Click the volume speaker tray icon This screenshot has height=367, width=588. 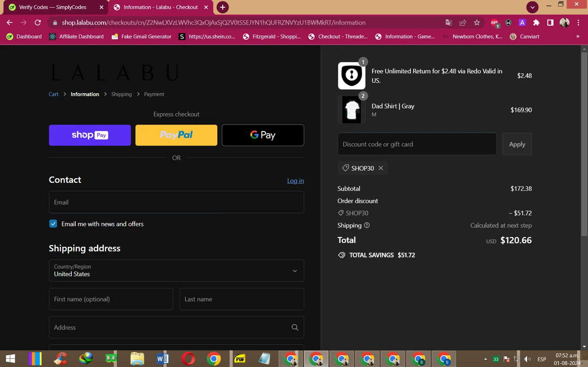pyautogui.click(x=528, y=359)
